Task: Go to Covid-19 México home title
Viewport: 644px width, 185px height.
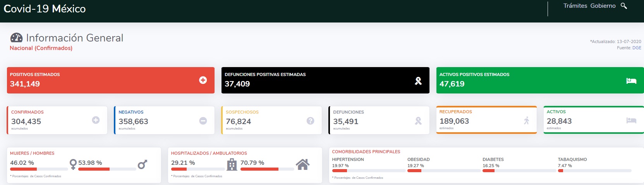Action: point(45,9)
